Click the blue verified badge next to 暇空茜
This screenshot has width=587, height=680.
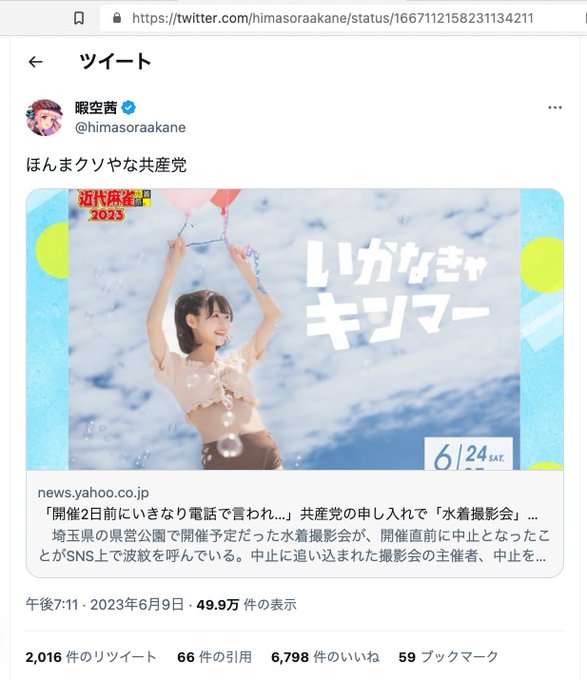(x=128, y=107)
